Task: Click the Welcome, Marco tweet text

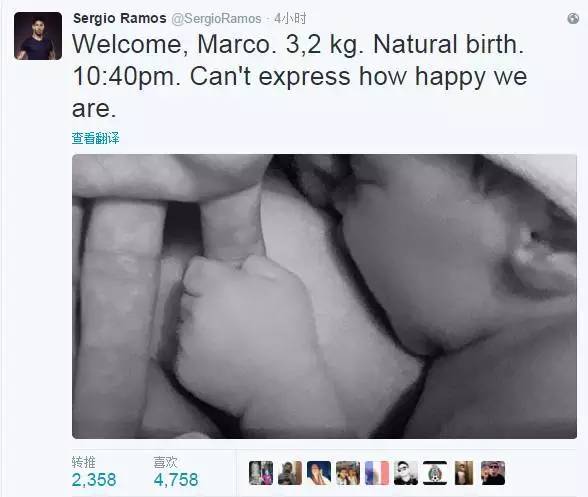Action: pos(300,76)
